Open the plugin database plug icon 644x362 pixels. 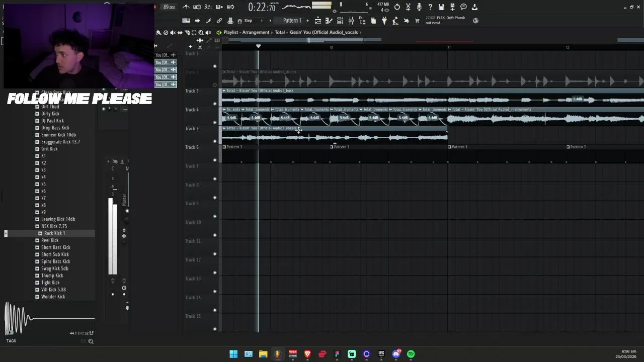point(384,21)
